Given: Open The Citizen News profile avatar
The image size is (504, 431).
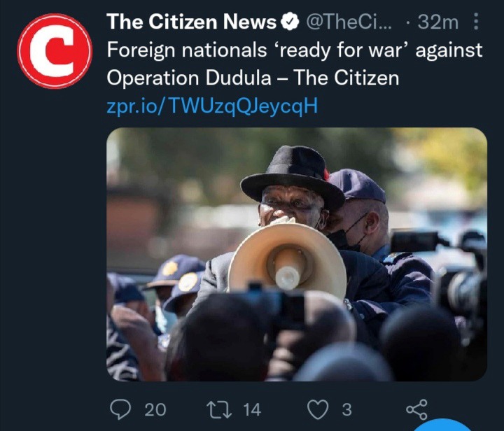Looking at the screenshot, I should pyautogui.click(x=55, y=51).
